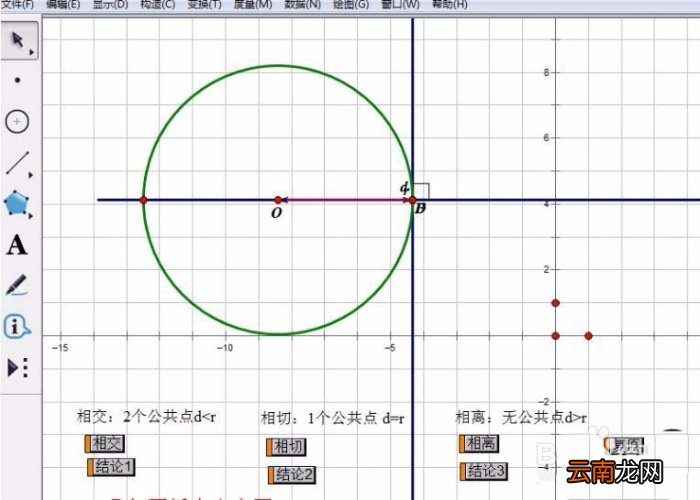Click the y-axis tick label 2
The image size is (700, 500).
(x=546, y=269)
